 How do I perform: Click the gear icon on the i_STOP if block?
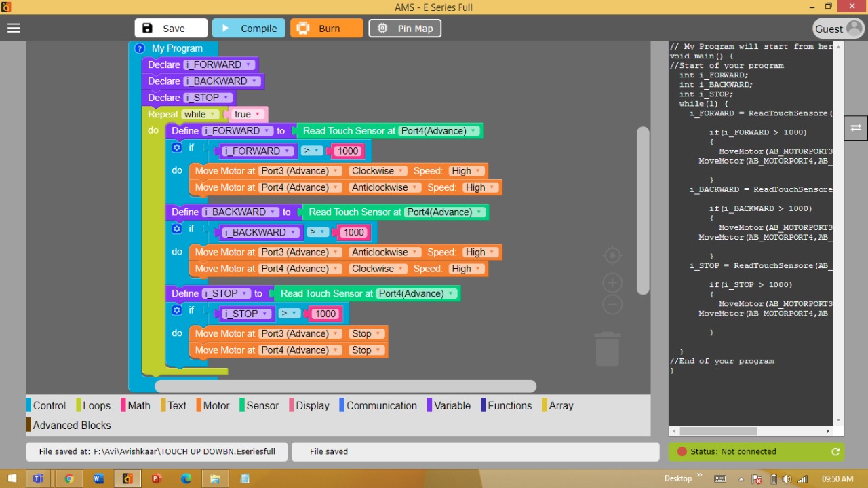(177, 310)
